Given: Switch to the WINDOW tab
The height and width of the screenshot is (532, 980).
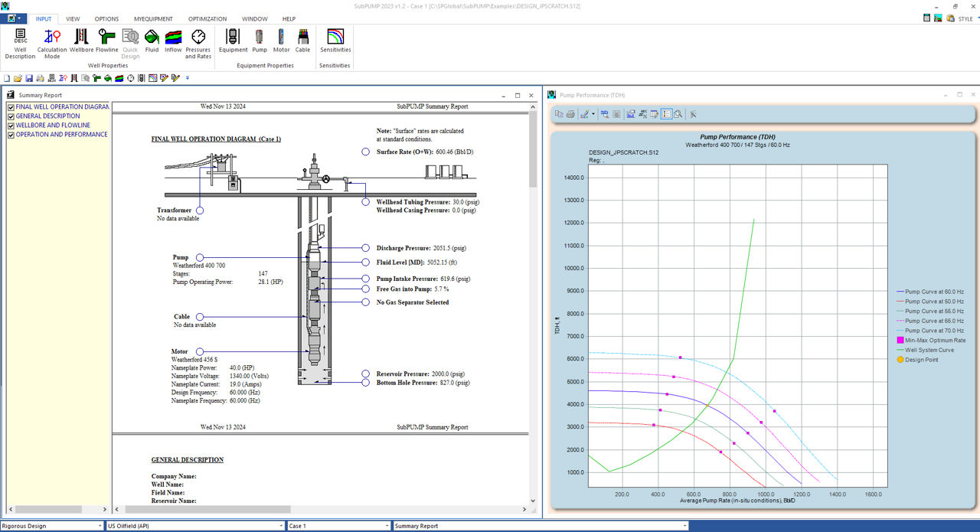Looking at the screenshot, I should [255, 18].
